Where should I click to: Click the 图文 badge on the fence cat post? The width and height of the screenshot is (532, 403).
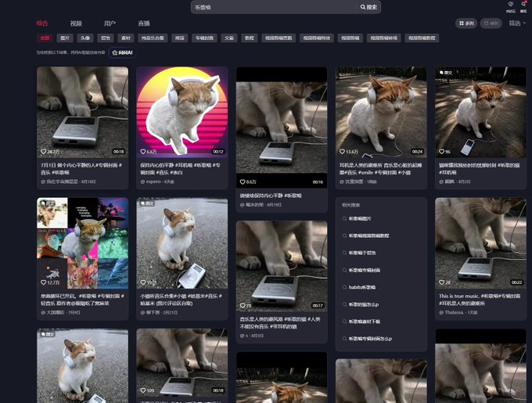pyautogui.click(x=446, y=73)
